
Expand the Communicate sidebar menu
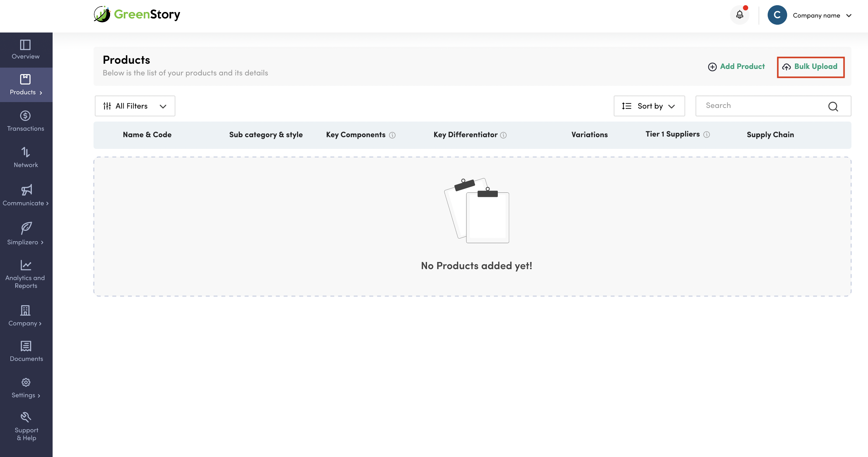pyautogui.click(x=26, y=195)
